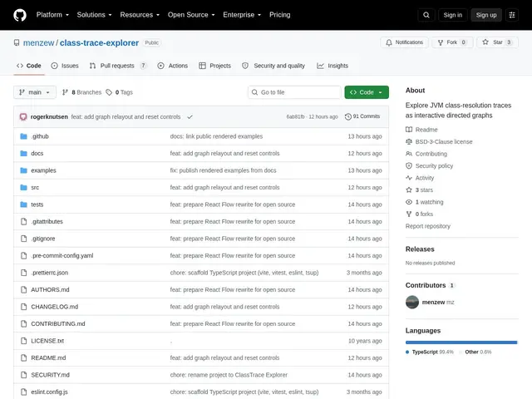The image size is (532, 399).
Task: Switch to the Insights tab
Action: point(332,66)
